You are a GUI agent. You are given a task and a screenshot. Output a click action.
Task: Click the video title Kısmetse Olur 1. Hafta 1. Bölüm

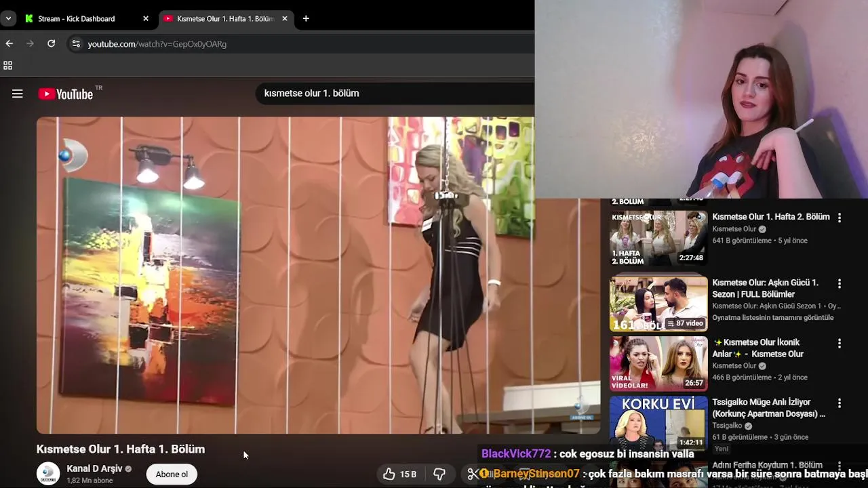121,449
